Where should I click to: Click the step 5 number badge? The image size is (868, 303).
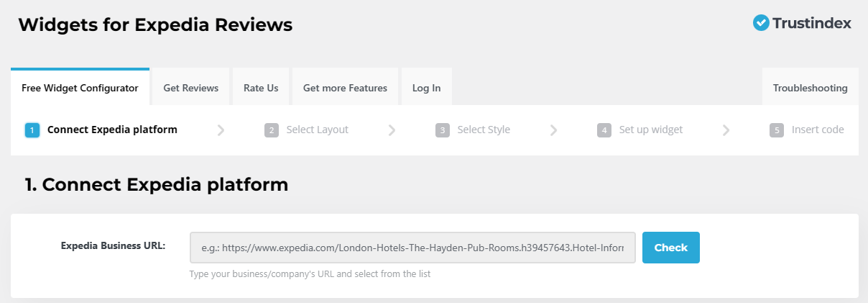[x=776, y=130]
